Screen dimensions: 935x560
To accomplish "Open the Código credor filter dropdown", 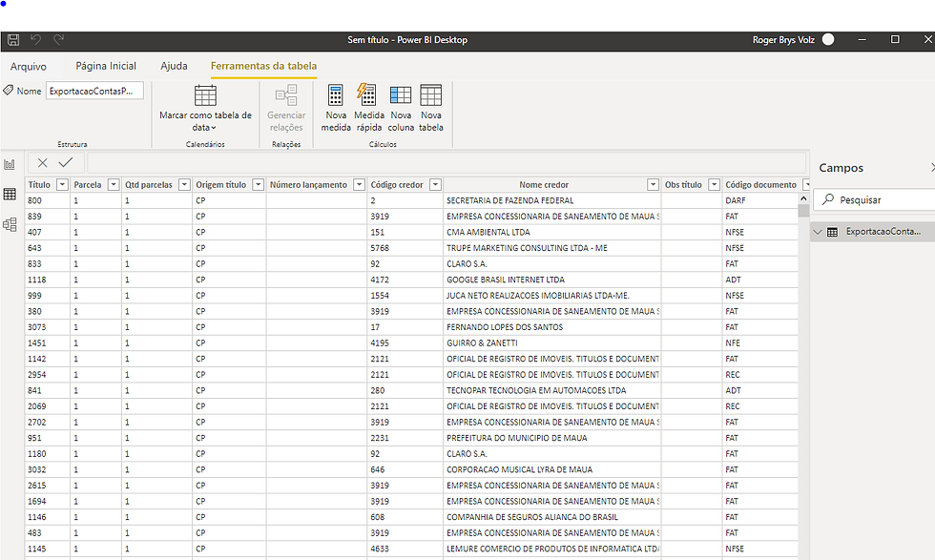I will click(x=435, y=185).
